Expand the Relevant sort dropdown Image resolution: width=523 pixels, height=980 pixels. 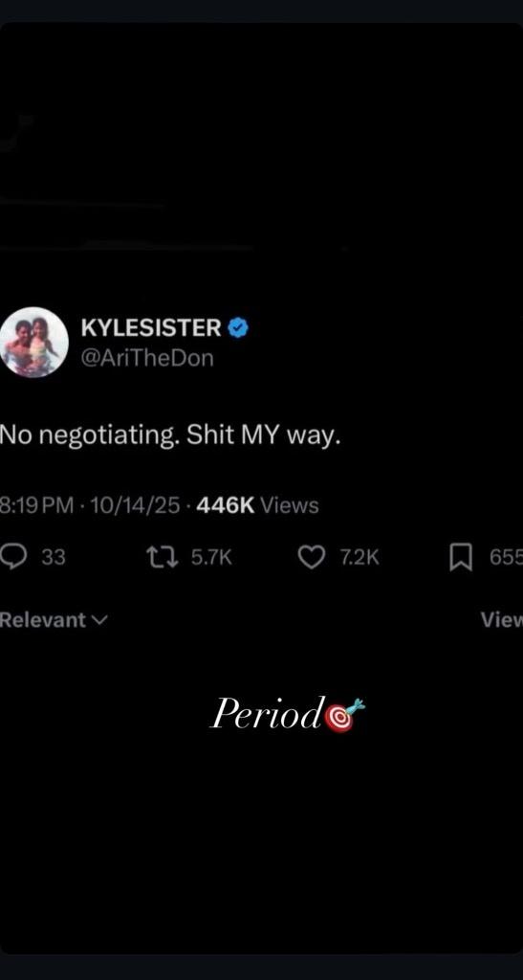pos(54,620)
